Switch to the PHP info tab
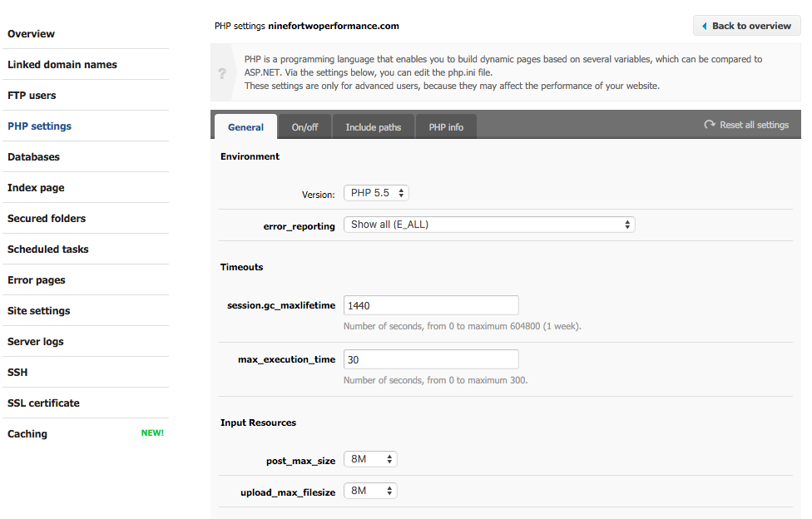The height and width of the screenshot is (519, 812). [446, 127]
